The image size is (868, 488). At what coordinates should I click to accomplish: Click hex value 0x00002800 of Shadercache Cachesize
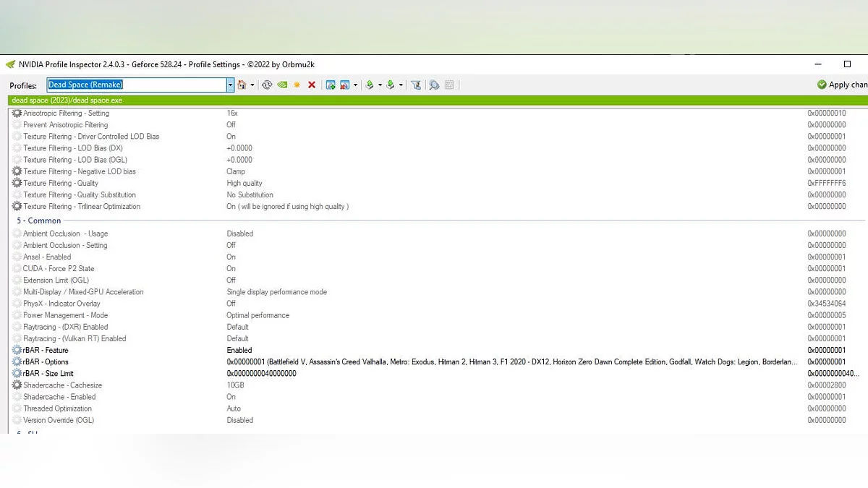(x=827, y=385)
